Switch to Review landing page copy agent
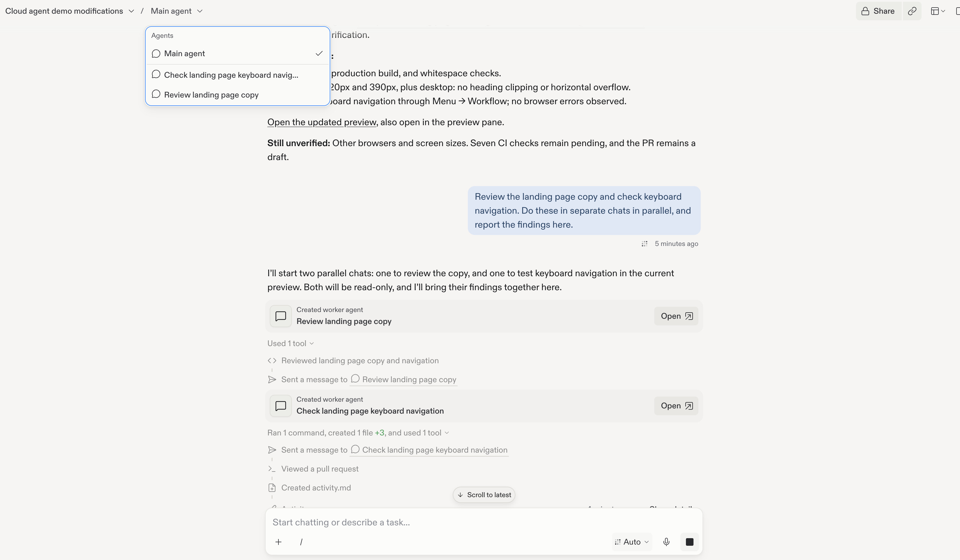960x560 pixels. click(x=237, y=95)
